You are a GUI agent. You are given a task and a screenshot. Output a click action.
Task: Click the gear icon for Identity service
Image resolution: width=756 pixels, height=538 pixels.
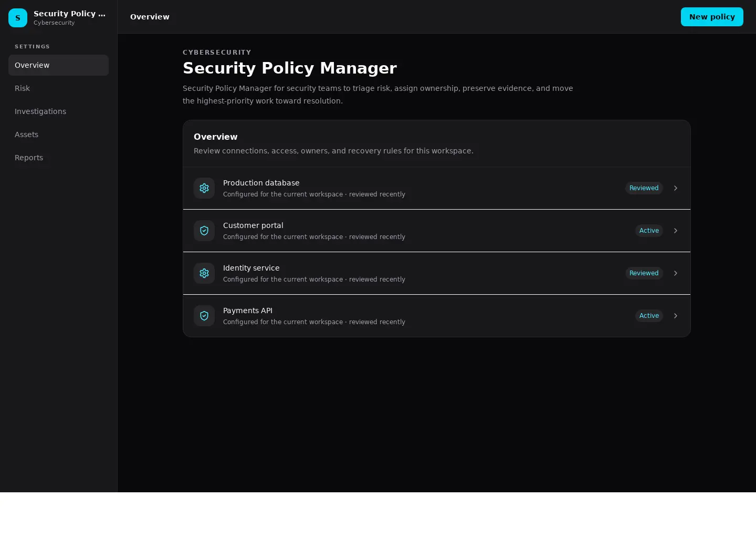(204, 273)
